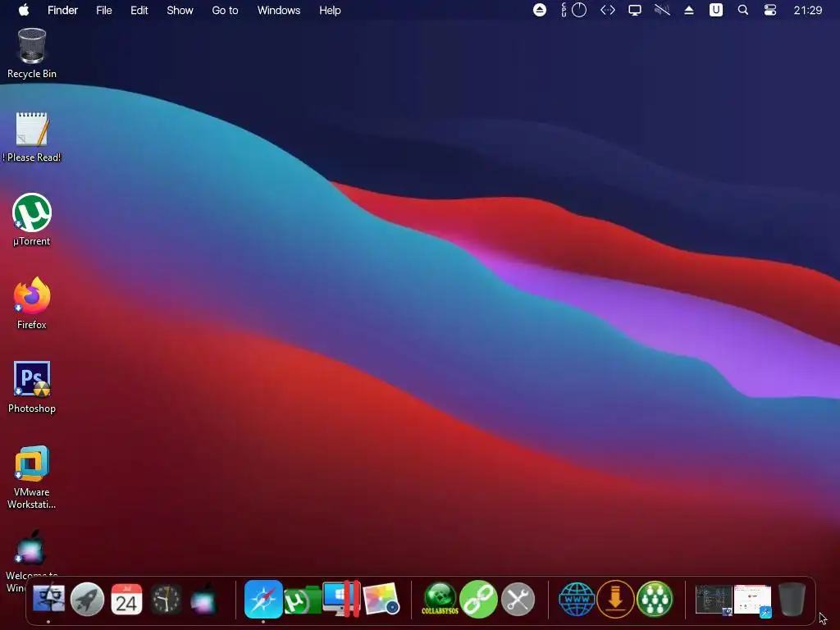840x630 pixels.
Task: Open the Windows menu
Action: [279, 10]
